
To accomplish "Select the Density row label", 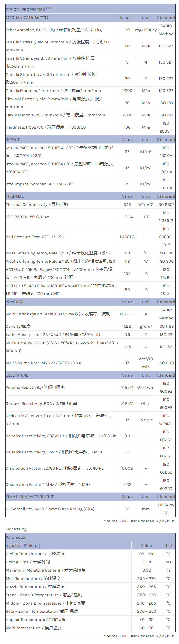I will tap(18, 326).
